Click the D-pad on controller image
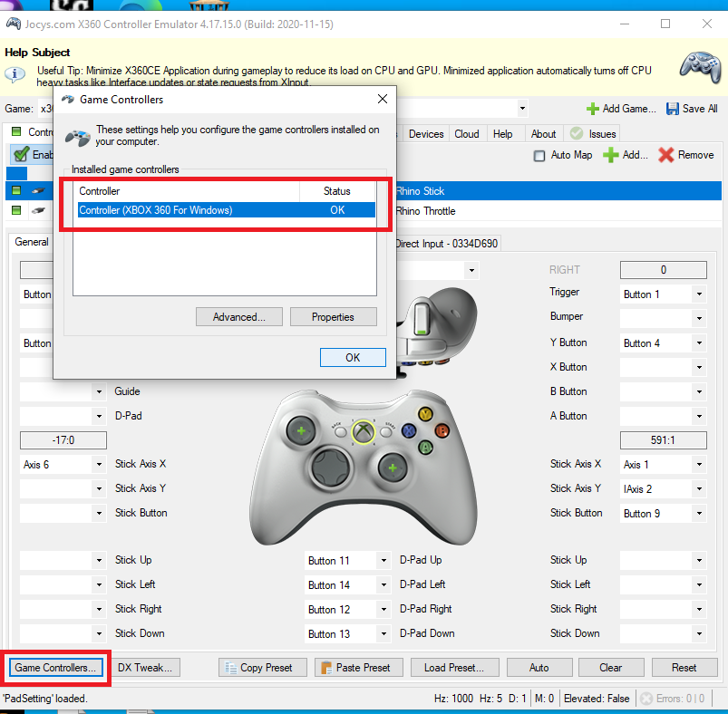Image resolution: width=728 pixels, height=714 pixels. click(x=331, y=468)
